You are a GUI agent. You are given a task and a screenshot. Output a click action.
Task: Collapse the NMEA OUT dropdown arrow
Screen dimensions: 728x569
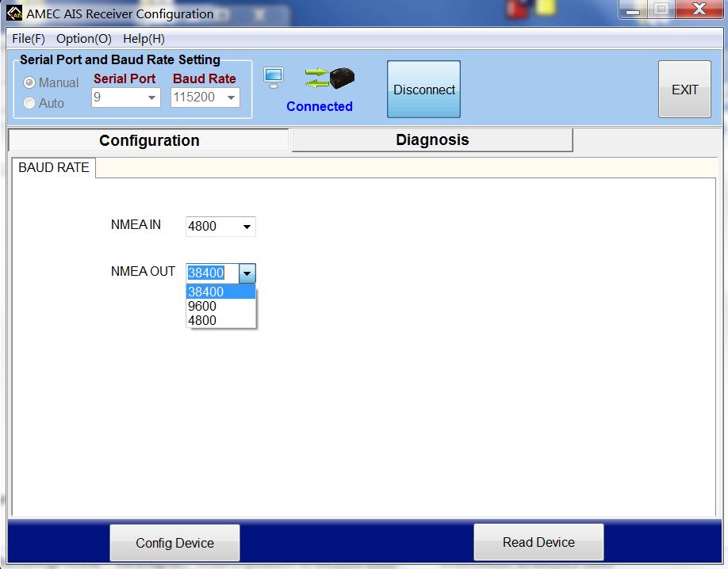(x=247, y=273)
